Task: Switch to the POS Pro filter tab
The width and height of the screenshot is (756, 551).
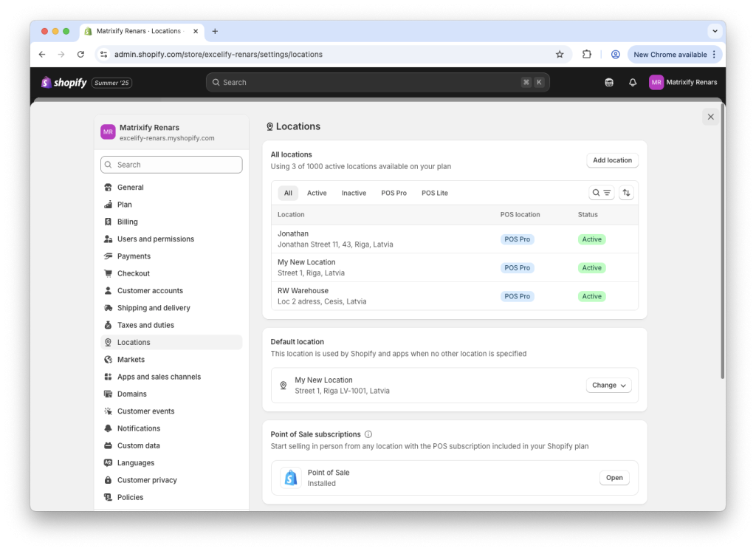Action: tap(394, 192)
